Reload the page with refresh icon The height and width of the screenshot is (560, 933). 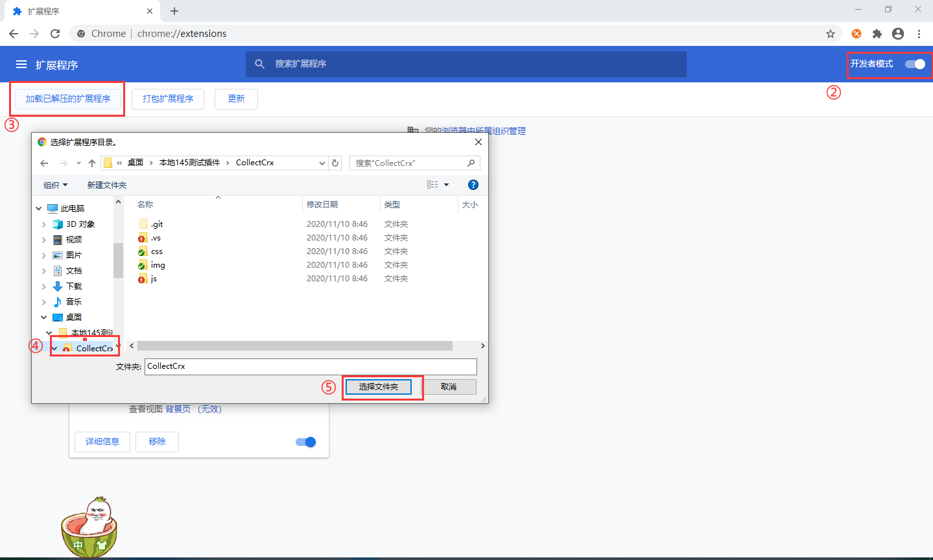pos(55,34)
